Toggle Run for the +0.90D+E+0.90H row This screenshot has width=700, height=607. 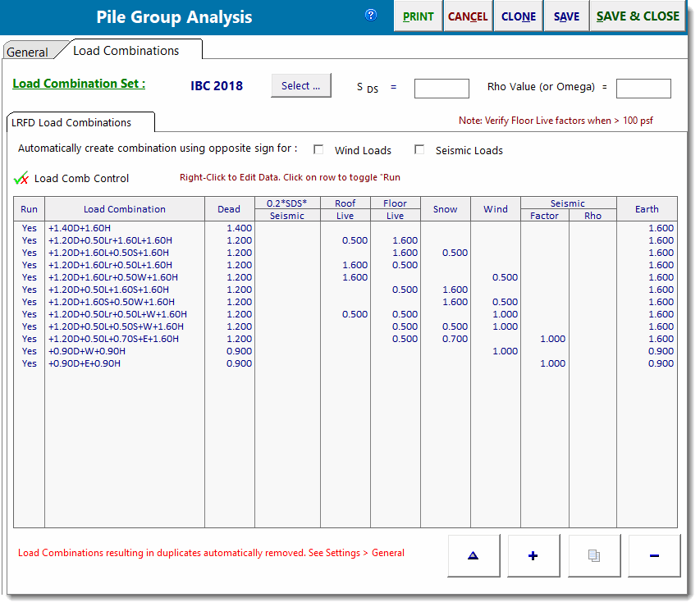coord(30,363)
